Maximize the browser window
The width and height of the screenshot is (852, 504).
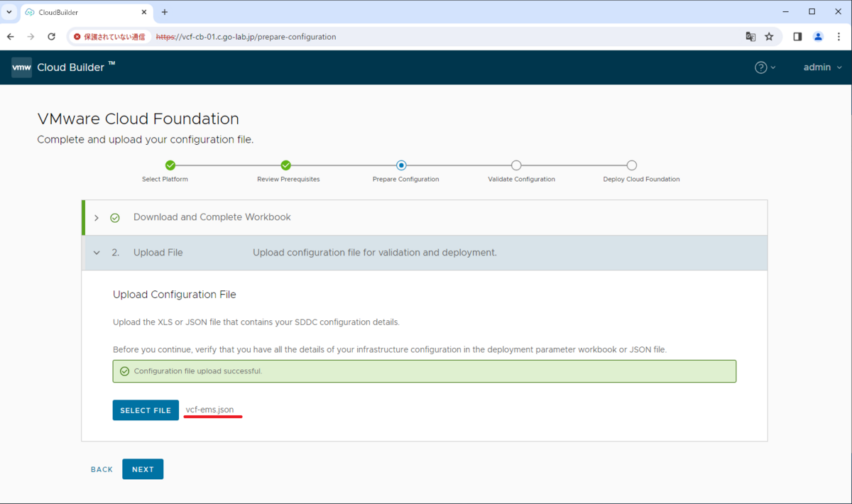812,11
